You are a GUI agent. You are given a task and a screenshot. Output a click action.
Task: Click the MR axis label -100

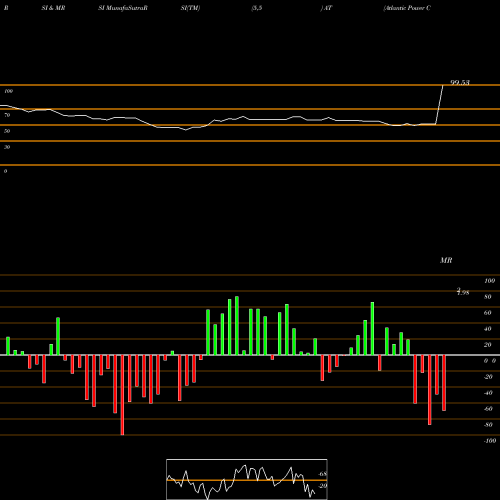tap(490, 441)
